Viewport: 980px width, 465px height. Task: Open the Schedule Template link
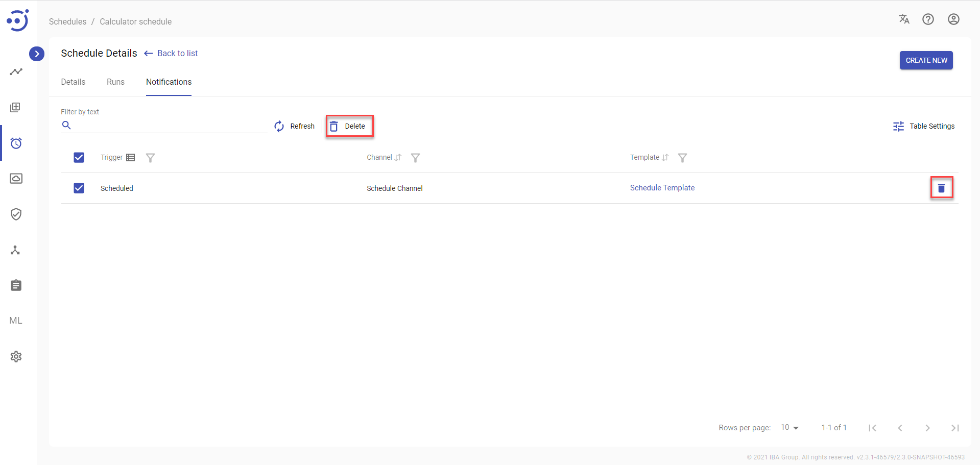[662, 188]
